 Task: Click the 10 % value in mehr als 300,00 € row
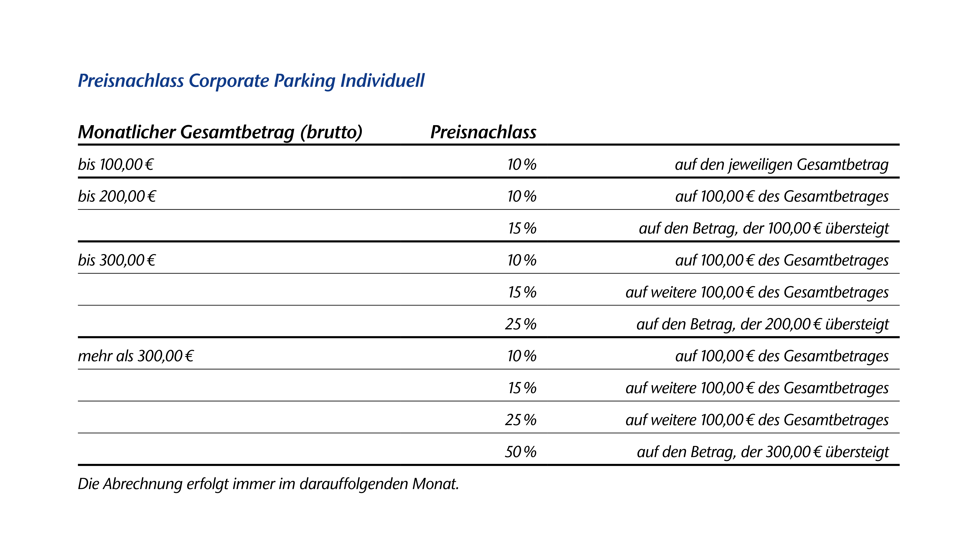click(x=522, y=356)
